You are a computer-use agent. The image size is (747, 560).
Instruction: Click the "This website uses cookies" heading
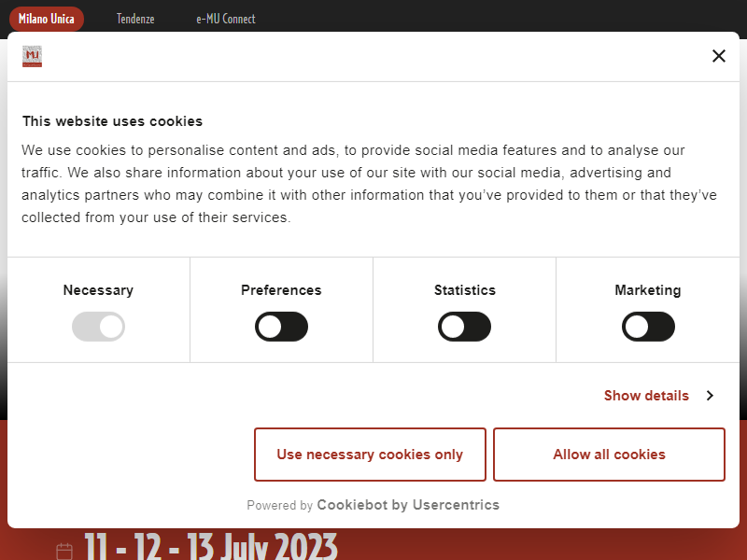[112, 121]
